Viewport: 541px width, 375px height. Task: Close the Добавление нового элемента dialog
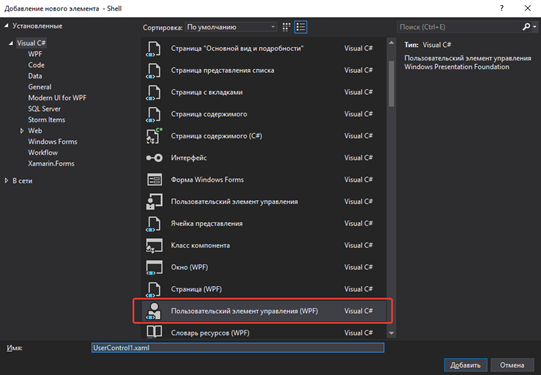528,8
